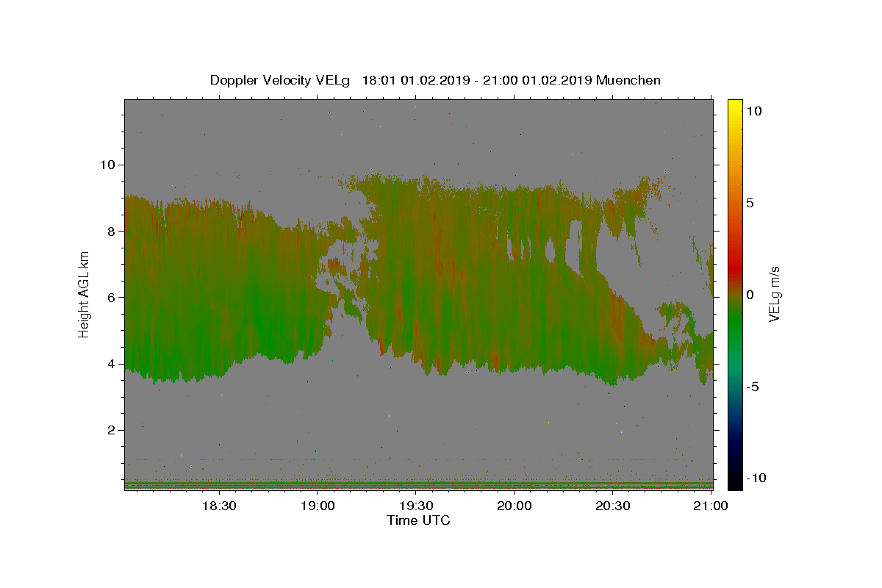This screenshot has height=588, width=882.
Task: Click the 'Time UTC' axis label
Action: pyautogui.click(x=418, y=520)
